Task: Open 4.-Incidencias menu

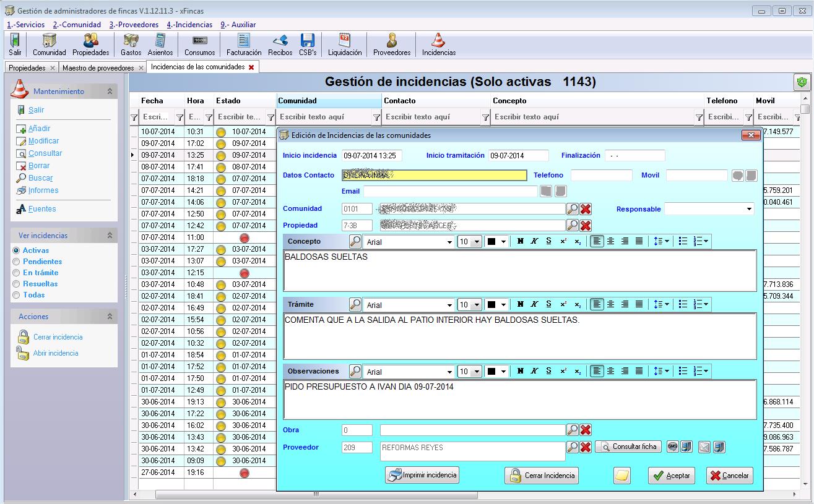Action: click(x=189, y=25)
